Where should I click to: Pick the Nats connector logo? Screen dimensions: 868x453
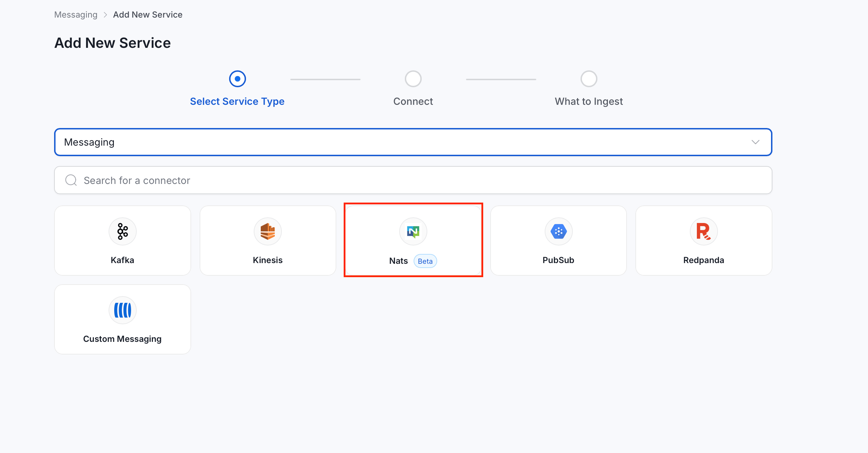[413, 231]
